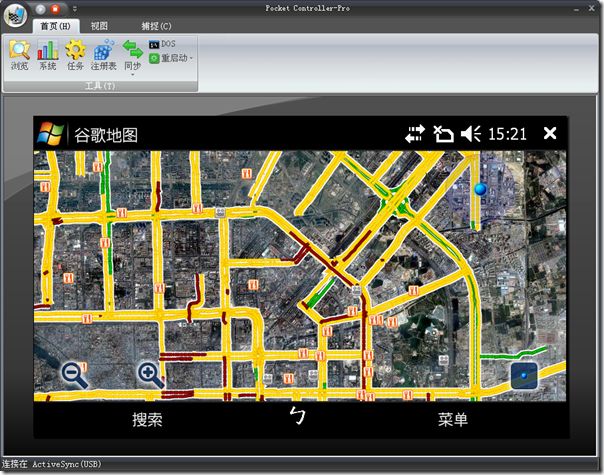This screenshot has width=604, height=475.
Task: Tap the 搜索 softkey
Action: point(147,420)
